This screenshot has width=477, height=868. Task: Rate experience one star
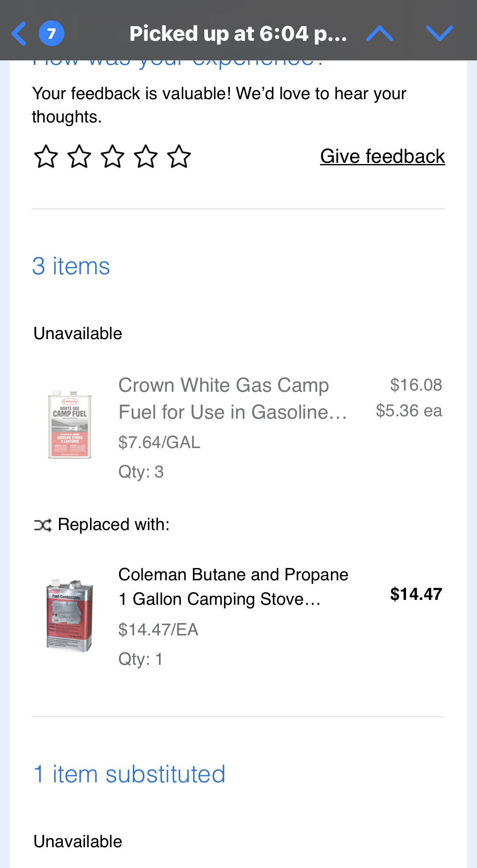pos(46,157)
